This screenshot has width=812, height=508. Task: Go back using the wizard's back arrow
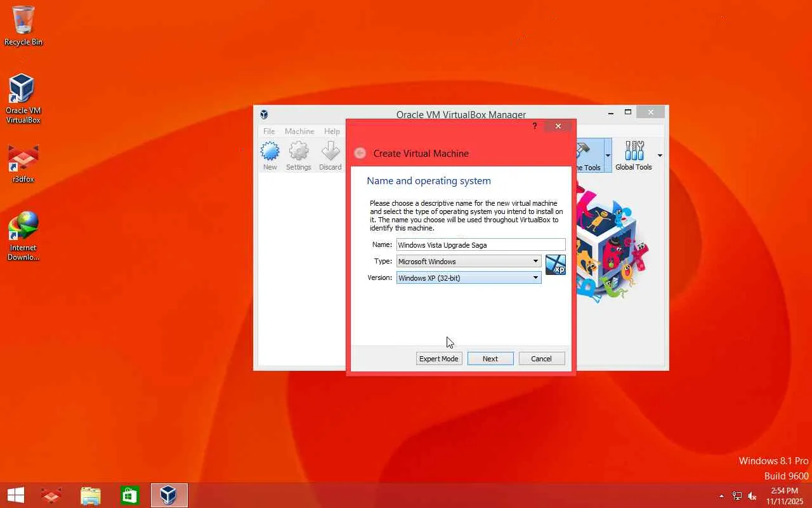point(360,153)
